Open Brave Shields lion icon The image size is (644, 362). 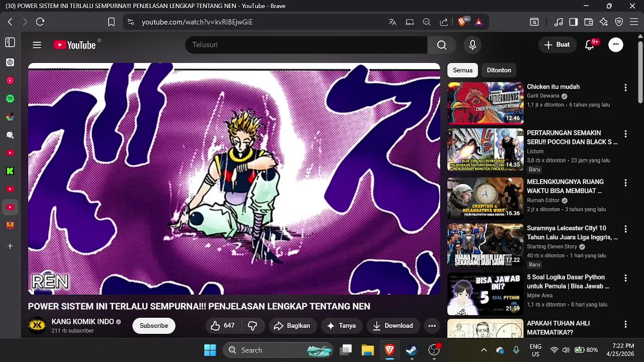tap(462, 22)
